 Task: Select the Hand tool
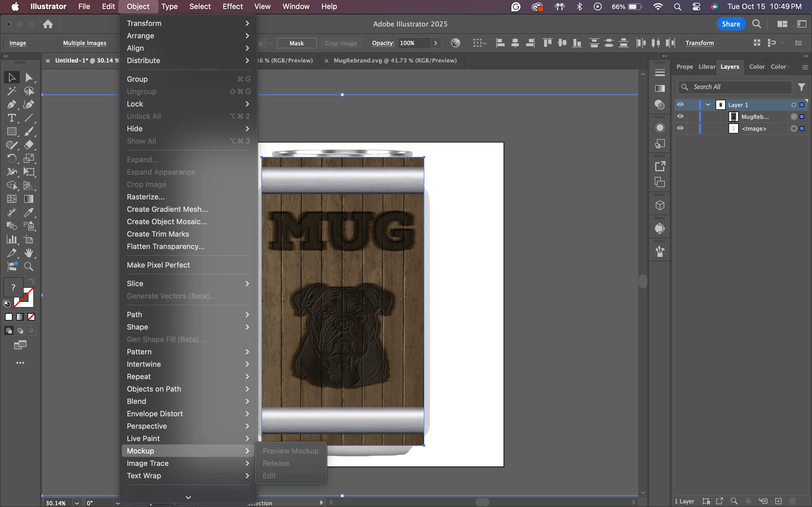[x=29, y=253]
